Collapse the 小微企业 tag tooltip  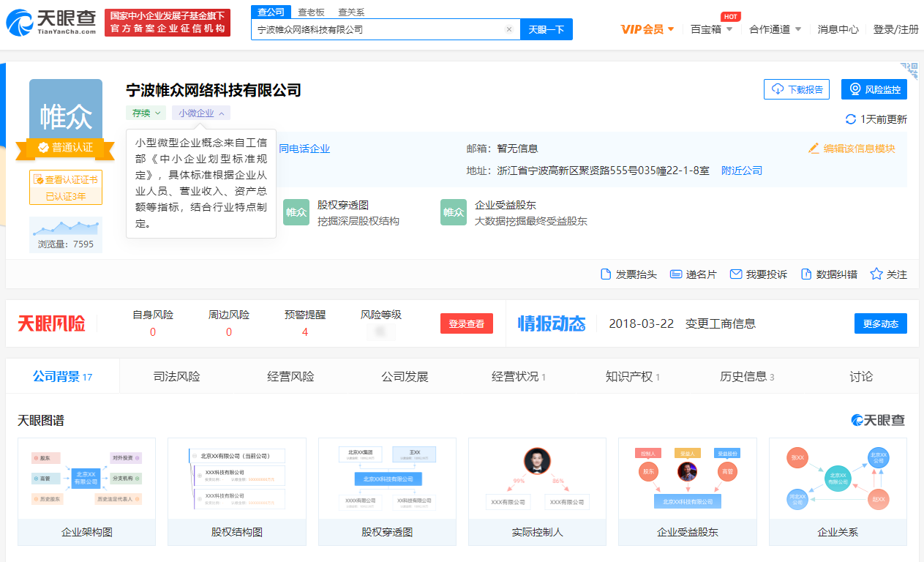pyautogui.click(x=201, y=113)
